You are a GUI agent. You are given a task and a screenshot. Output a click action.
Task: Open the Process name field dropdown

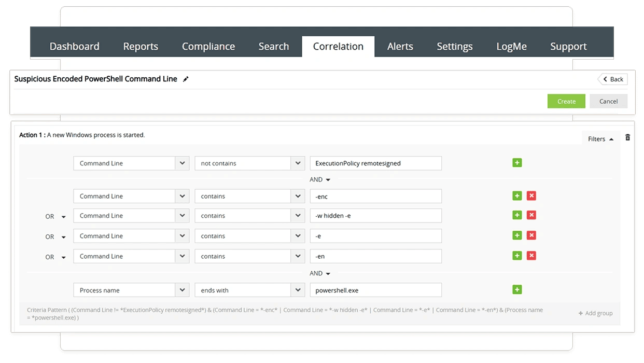click(182, 290)
